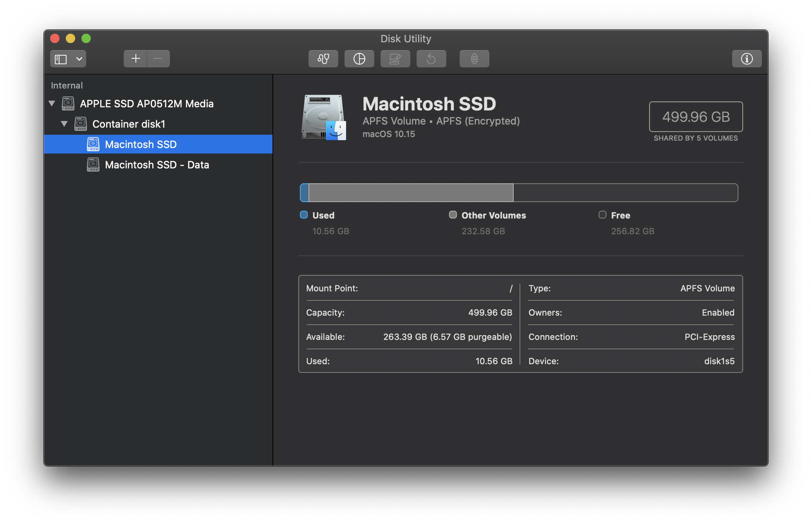Image resolution: width=812 pixels, height=524 pixels.
Task: Click the Other Volumes legend indicator
Action: (x=453, y=215)
